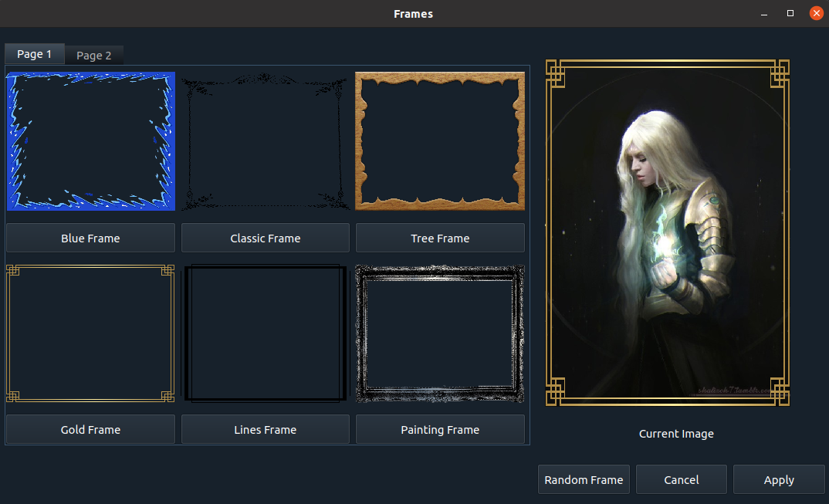Image resolution: width=829 pixels, height=504 pixels.
Task: Switch to the Page 1 tab
Action: click(35, 54)
